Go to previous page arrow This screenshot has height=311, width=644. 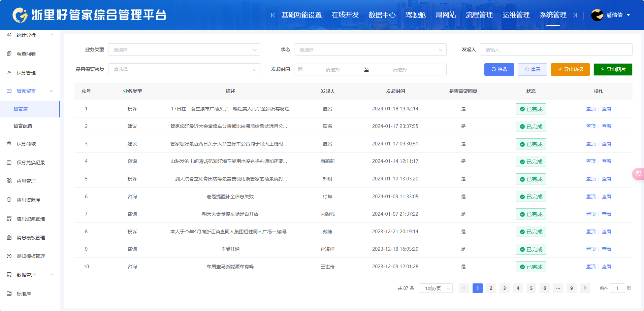coord(464,288)
